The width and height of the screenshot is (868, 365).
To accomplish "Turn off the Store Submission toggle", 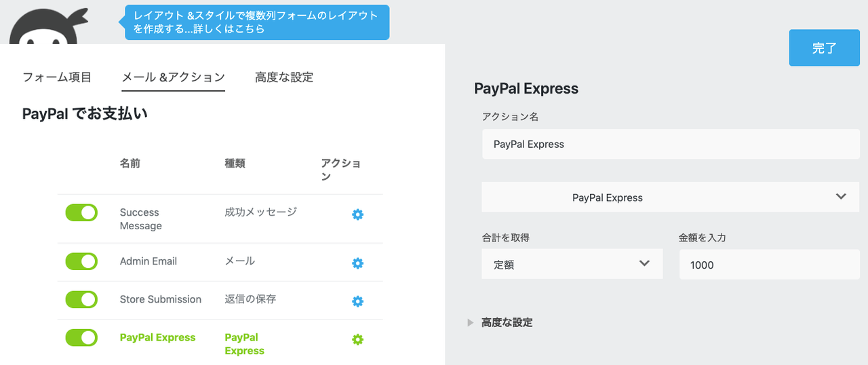I will (x=81, y=299).
